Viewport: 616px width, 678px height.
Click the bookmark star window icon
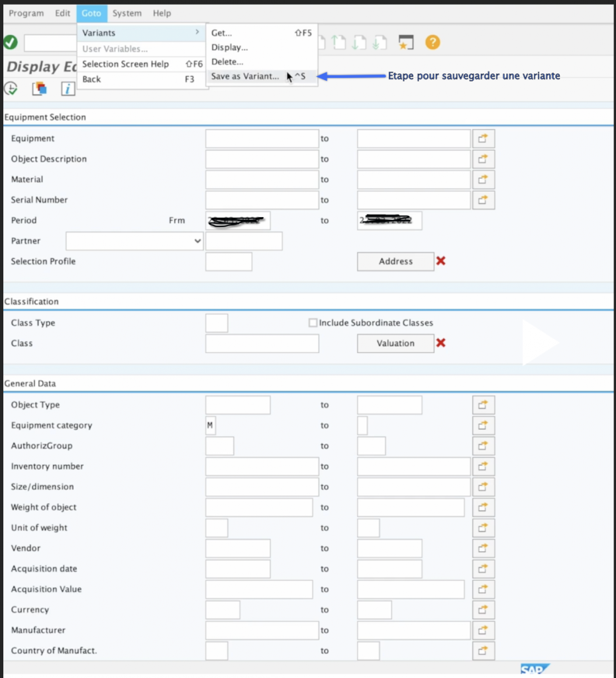point(406,42)
